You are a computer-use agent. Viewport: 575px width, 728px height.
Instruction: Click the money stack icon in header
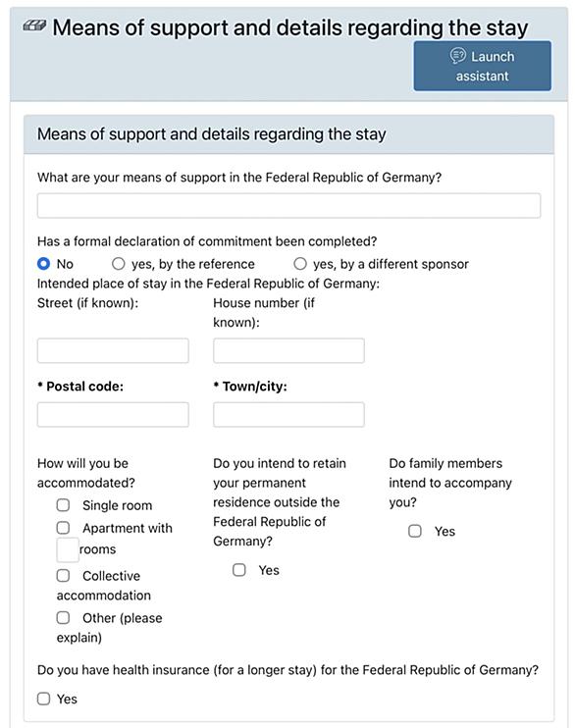(34, 26)
